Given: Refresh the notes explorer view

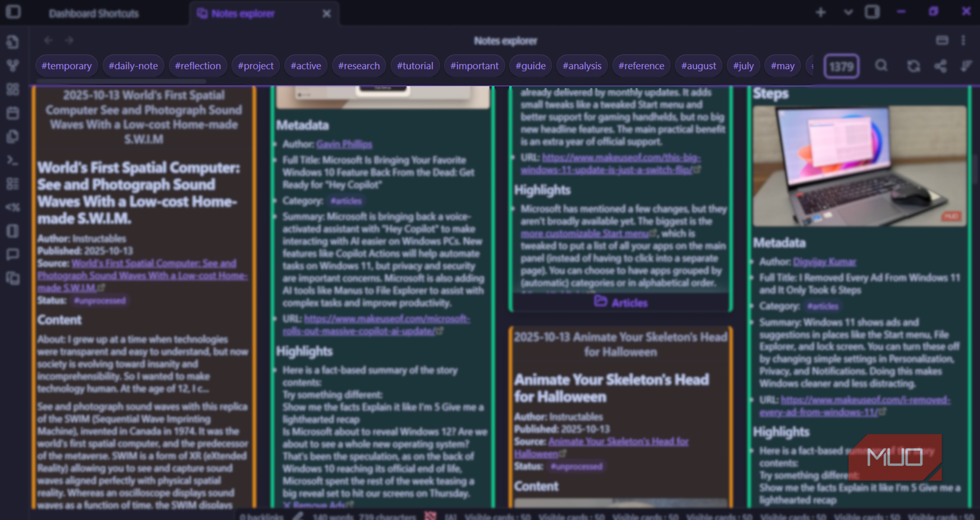Looking at the screenshot, I should pos(913,66).
